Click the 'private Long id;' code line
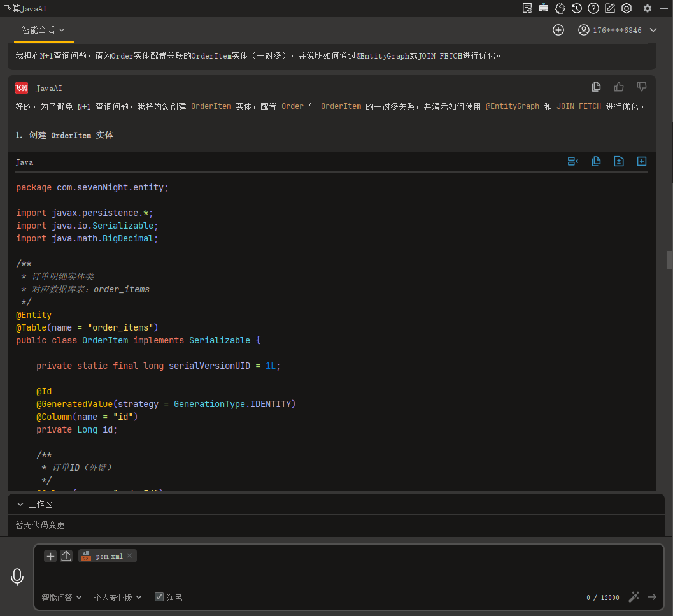The image size is (673, 616). pyautogui.click(x=77, y=429)
